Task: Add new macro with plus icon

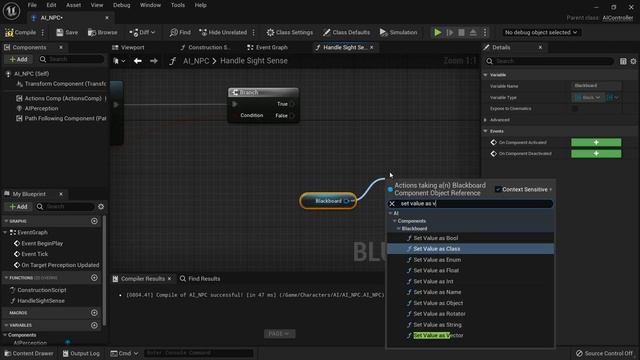Action: pos(94,313)
